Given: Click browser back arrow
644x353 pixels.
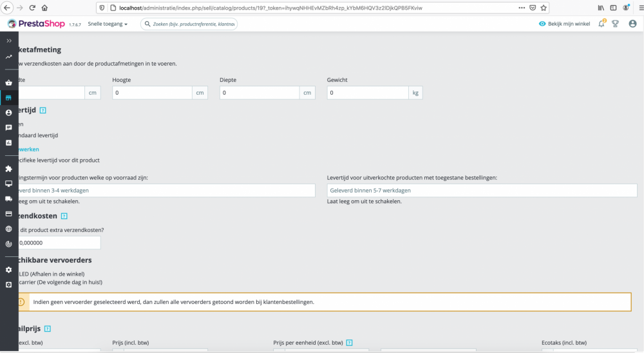Looking at the screenshot, I should coord(7,8).
